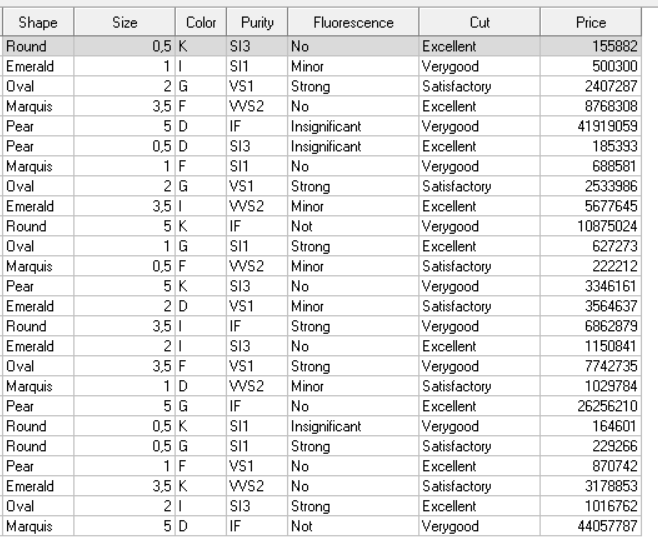Image resolution: width=658 pixels, height=541 pixels.
Task: Sort by the Size column header
Action: pos(125,22)
